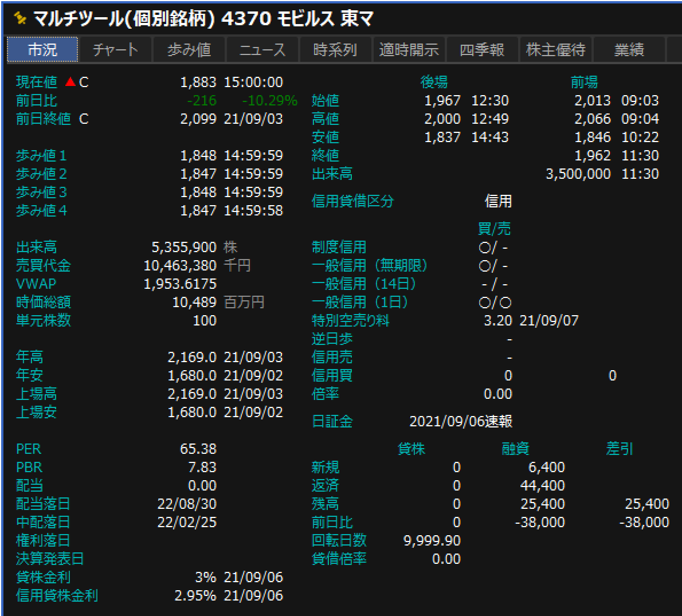Select the -10.29% change percentage
This screenshot has height=616, width=682.
(x=269, y=101)
